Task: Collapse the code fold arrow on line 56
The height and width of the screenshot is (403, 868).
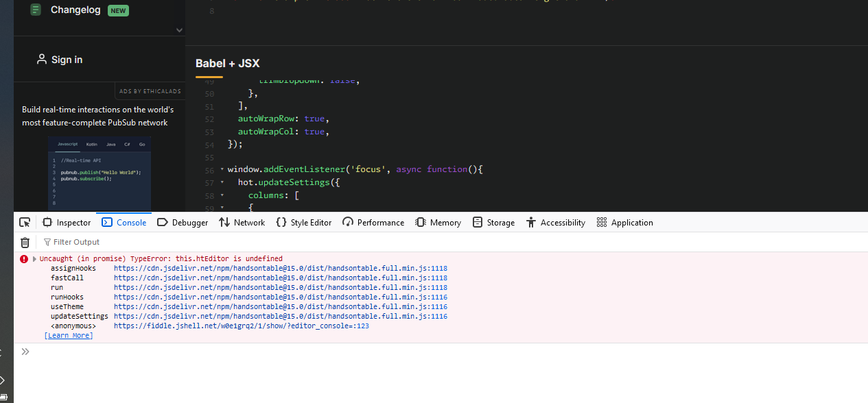Action: coord(222,169)
